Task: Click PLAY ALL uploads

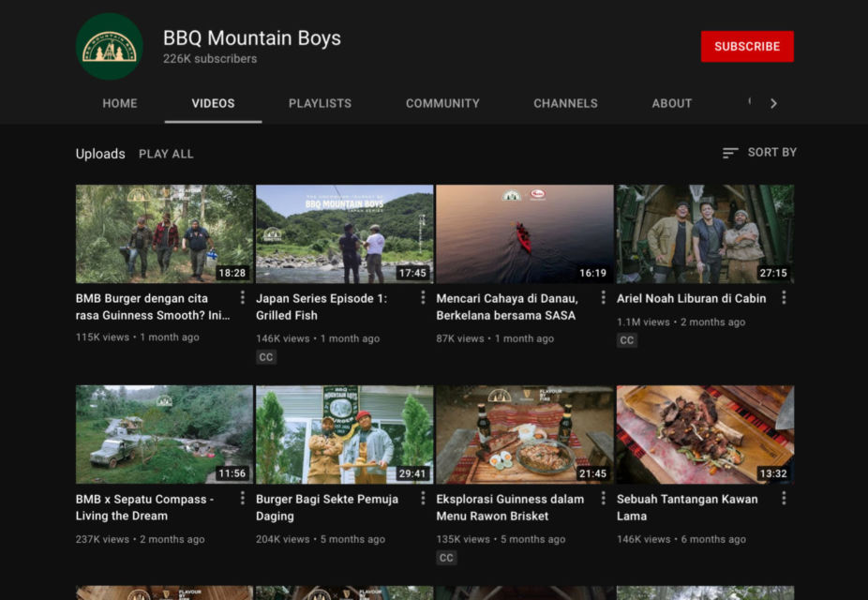Action: point(166,154)
